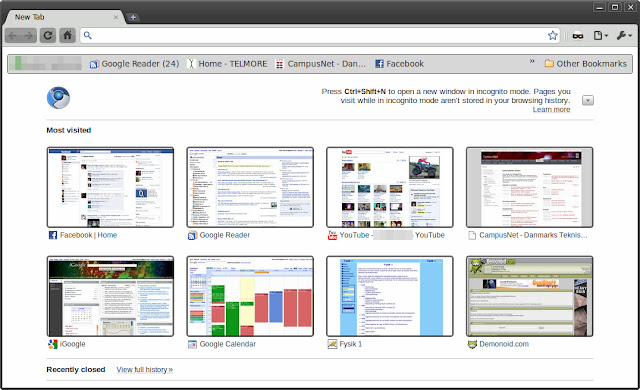This screenshot has height=390, width=640.
Task: Follow the Learn more link
Action: point(551,109)
